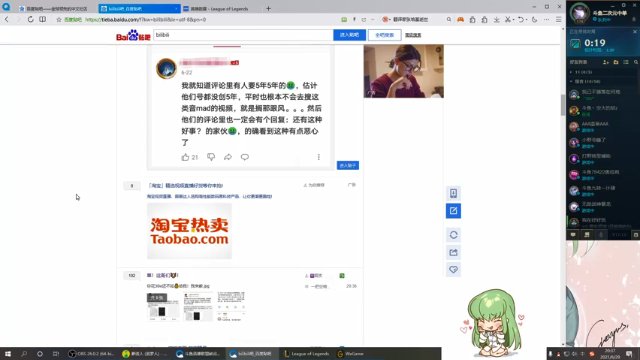Open the advanced search link beside 全吧搜索
This screenshot has height=360, width=640.
413,35
